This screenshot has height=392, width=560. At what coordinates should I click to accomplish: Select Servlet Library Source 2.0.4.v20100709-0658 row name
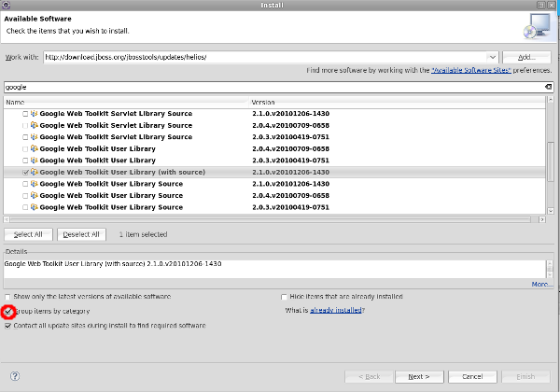pos(116,125)
